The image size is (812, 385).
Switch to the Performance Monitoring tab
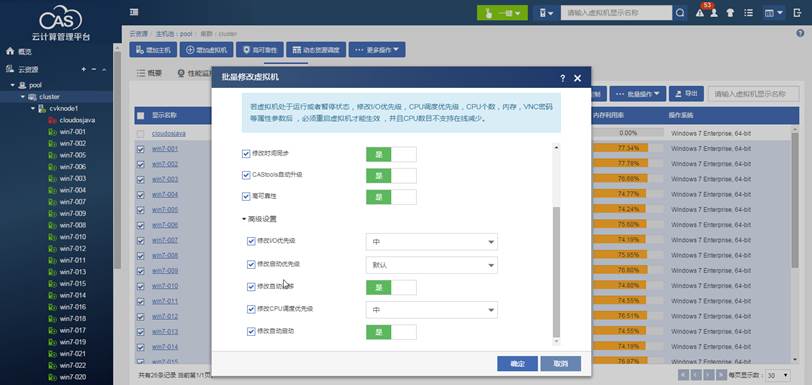tap(195, 74)
